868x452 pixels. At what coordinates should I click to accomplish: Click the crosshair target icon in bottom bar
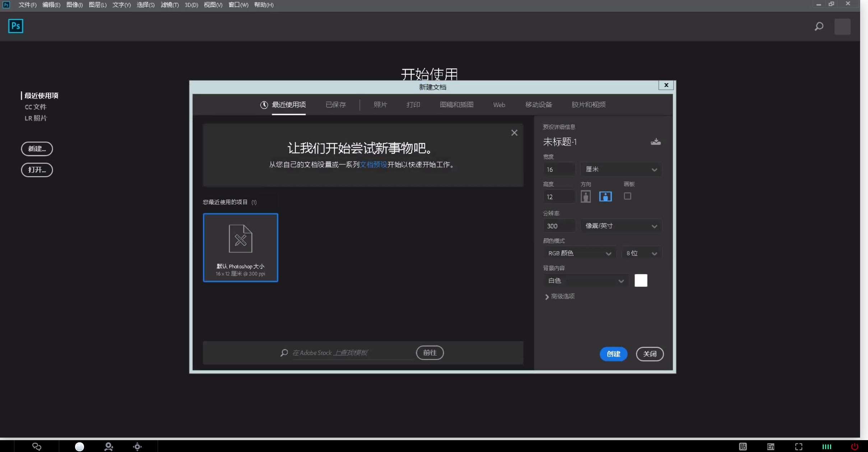pyautogui.click(x=137, y=447)
